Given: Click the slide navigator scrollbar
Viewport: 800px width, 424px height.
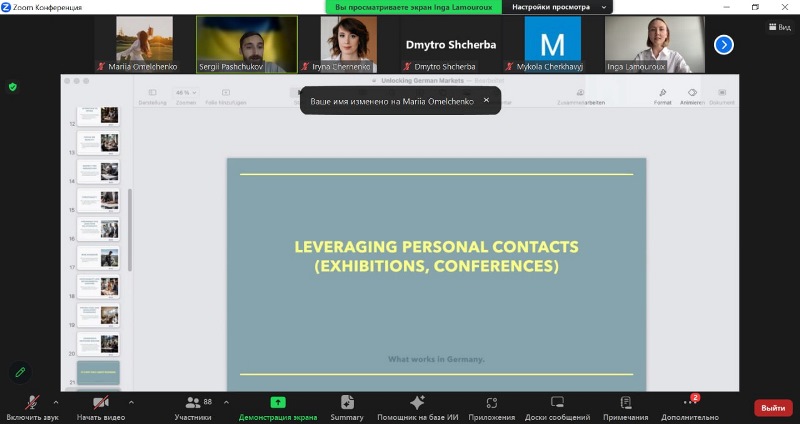Looking at the screenshot, I should pyautogui.click(x=130, y=230).
